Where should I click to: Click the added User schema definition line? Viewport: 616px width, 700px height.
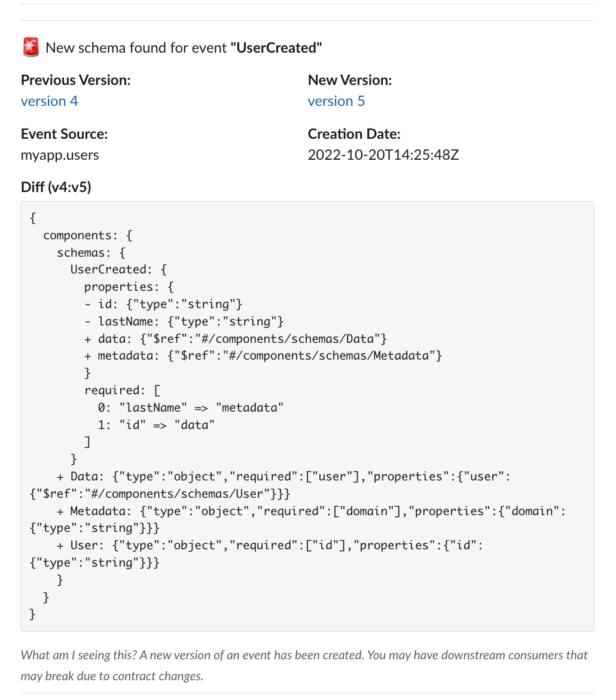tap(256, 554)
